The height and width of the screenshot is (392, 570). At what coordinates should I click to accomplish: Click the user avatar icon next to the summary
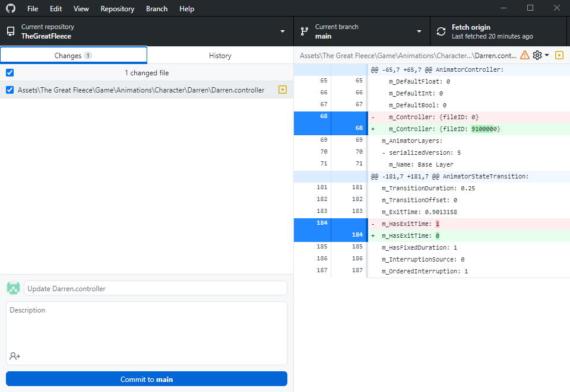(14, 288)
